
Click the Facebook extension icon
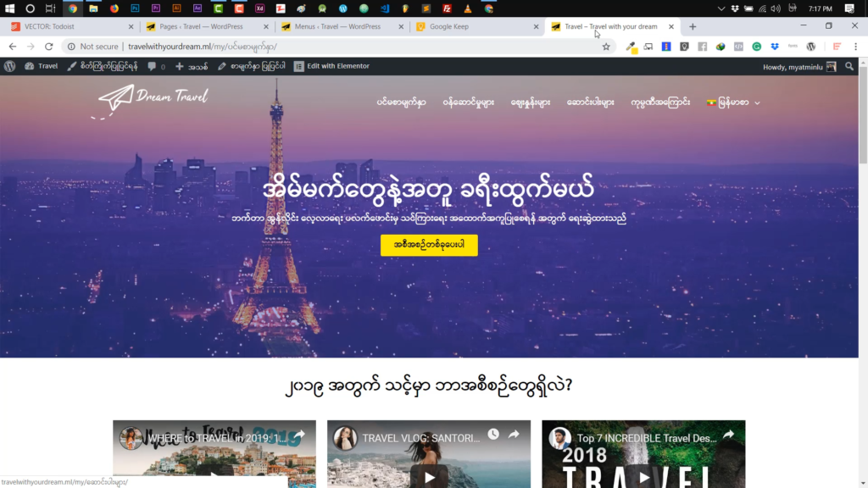[703, 47]
